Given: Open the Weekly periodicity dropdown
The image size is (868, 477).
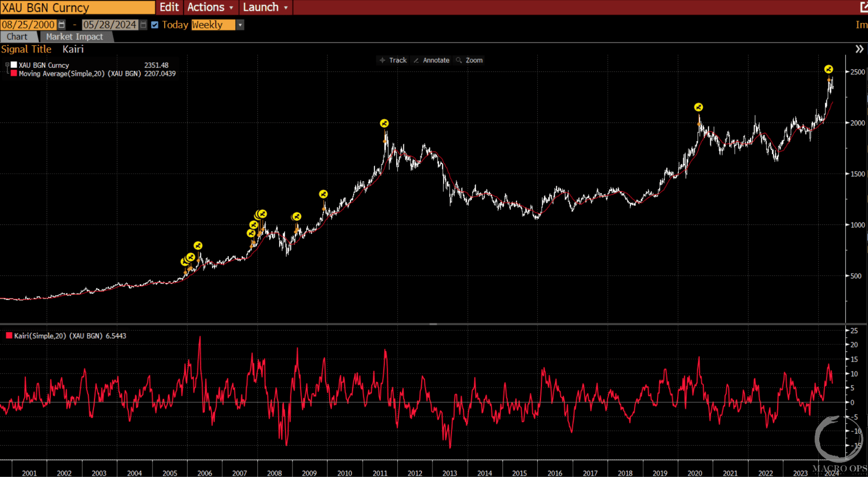Looking at the screenshot, I should tap(240, 25).
